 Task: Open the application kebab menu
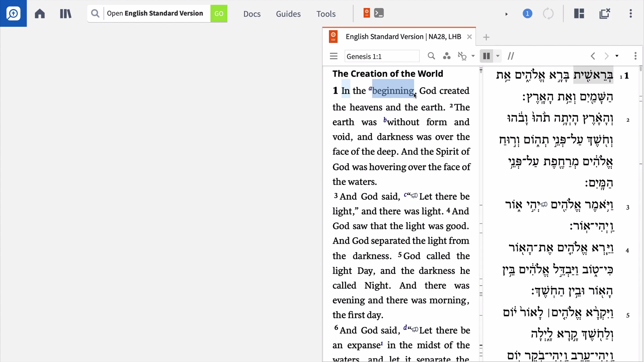tap(631, 13)
